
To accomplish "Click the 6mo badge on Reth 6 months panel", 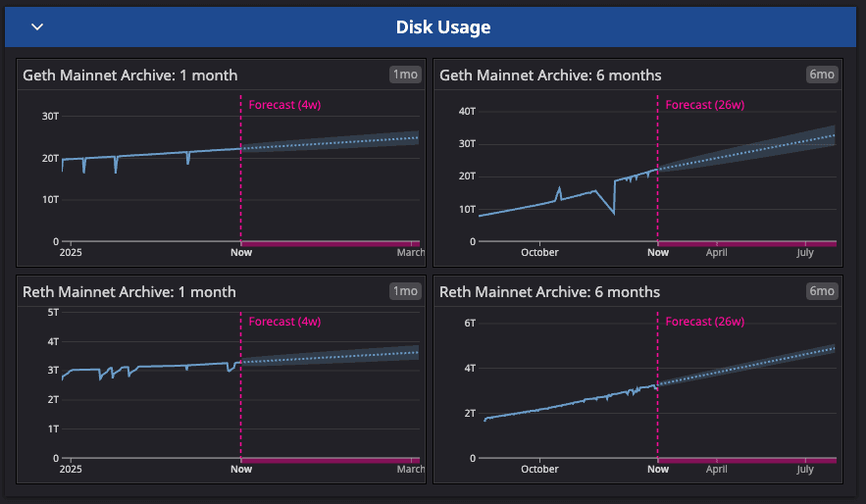I will pos(822,291).
